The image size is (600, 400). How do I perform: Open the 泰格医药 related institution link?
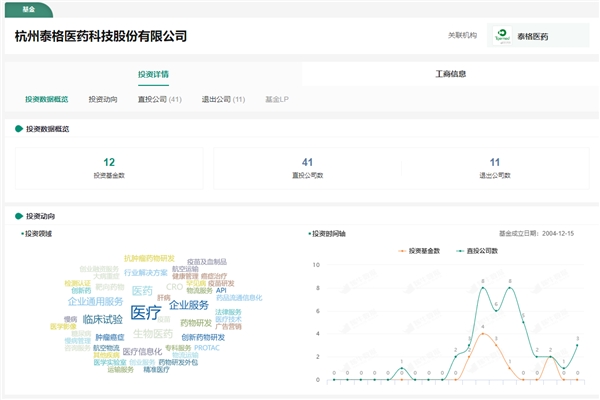538,36
